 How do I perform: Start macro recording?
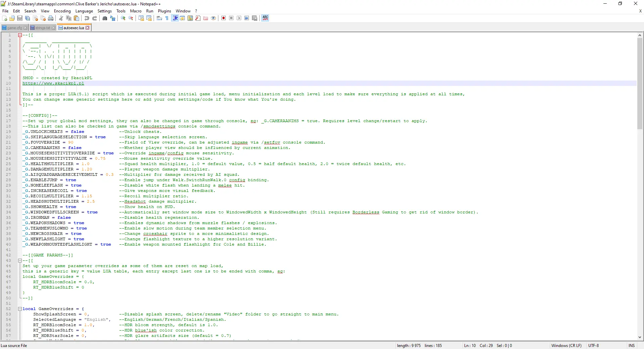[224, 18]
